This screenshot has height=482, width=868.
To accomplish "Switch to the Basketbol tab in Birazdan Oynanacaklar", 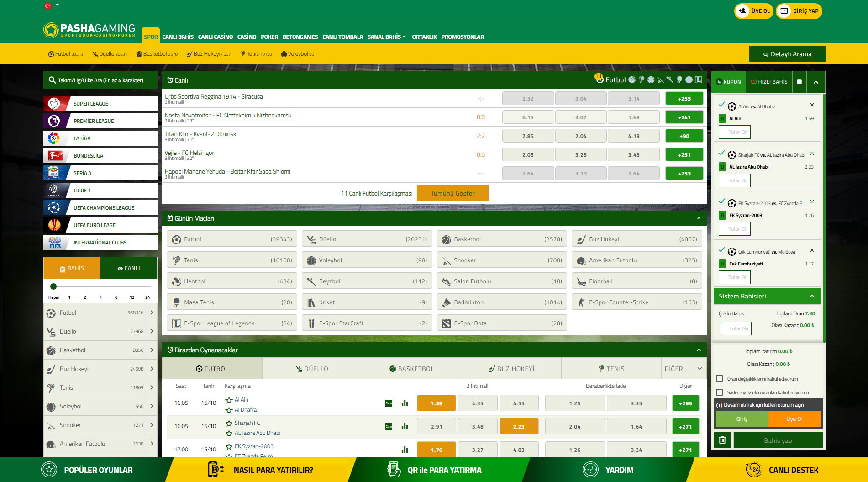I will [411, 369].
